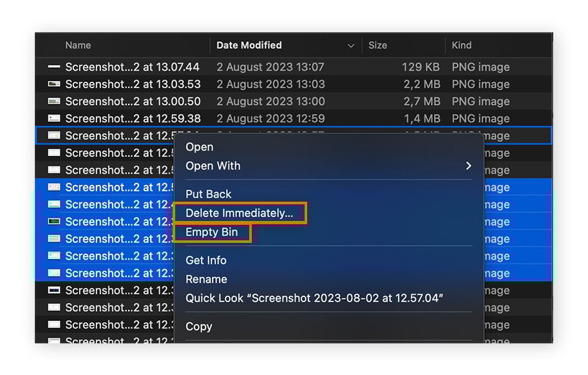
Task: Click the PNG icon on the selected 12.57 row
Action: [56, 135]
